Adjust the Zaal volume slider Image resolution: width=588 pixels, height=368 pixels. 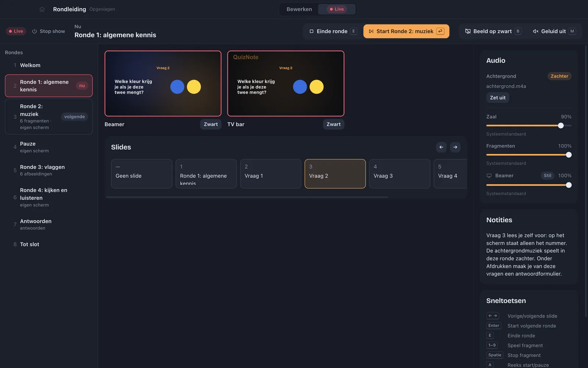pos(529,125)
